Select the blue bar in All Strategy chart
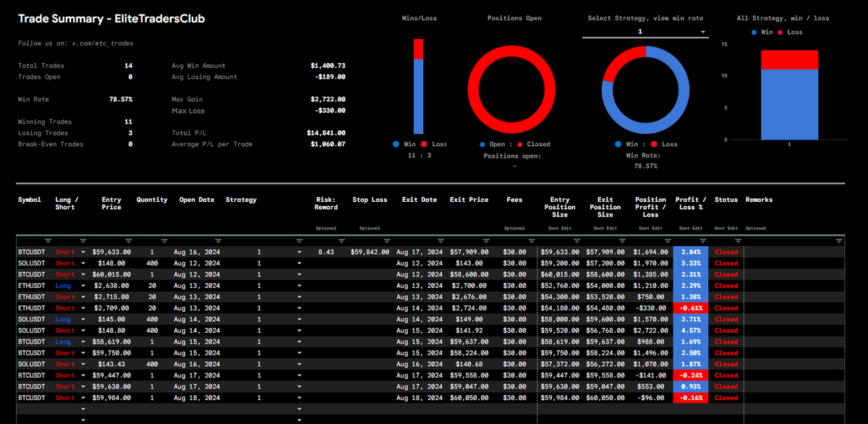The height and width of the screenshot is (424, 868). pyautogui.click(x=789, y=104)
